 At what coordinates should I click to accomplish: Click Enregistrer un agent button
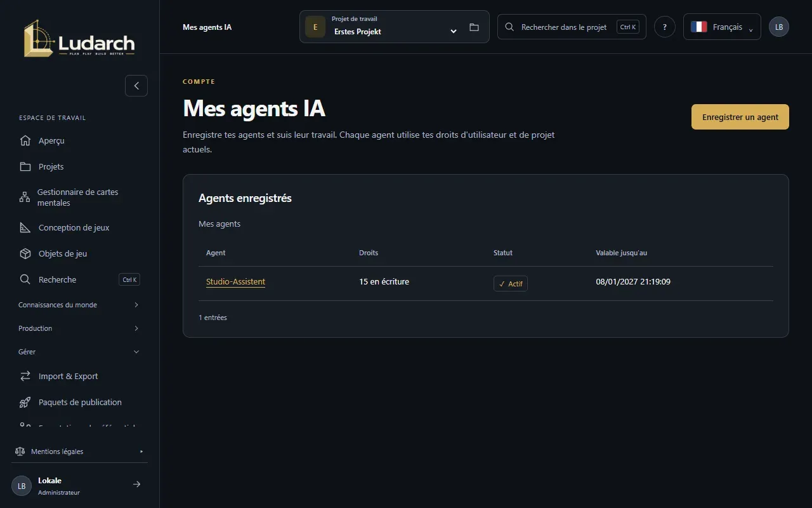pos(740,117)
